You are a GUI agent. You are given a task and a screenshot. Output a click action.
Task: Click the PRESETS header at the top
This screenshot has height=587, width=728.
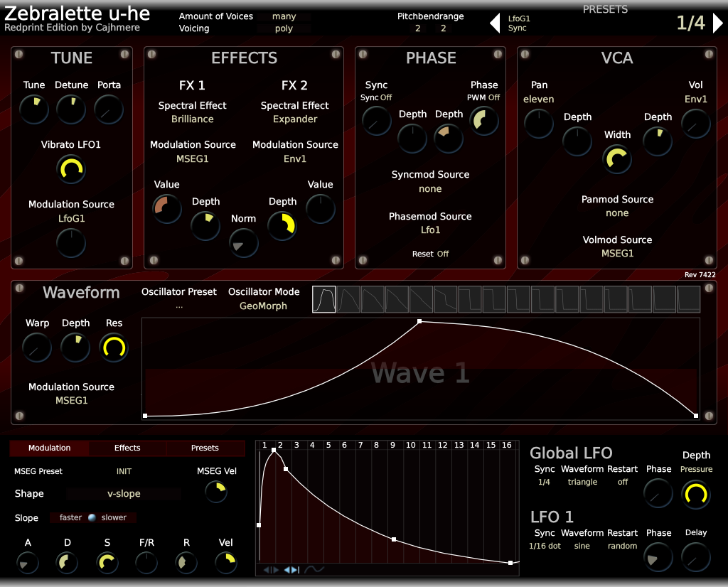click(x=605, y=9)
